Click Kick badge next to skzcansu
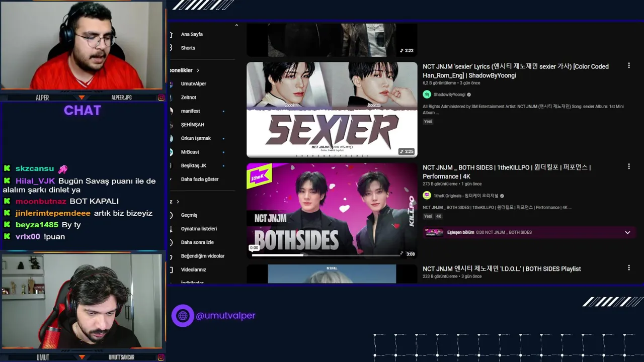The width and height of the screenshot is (644, 362). pos(7,168)
